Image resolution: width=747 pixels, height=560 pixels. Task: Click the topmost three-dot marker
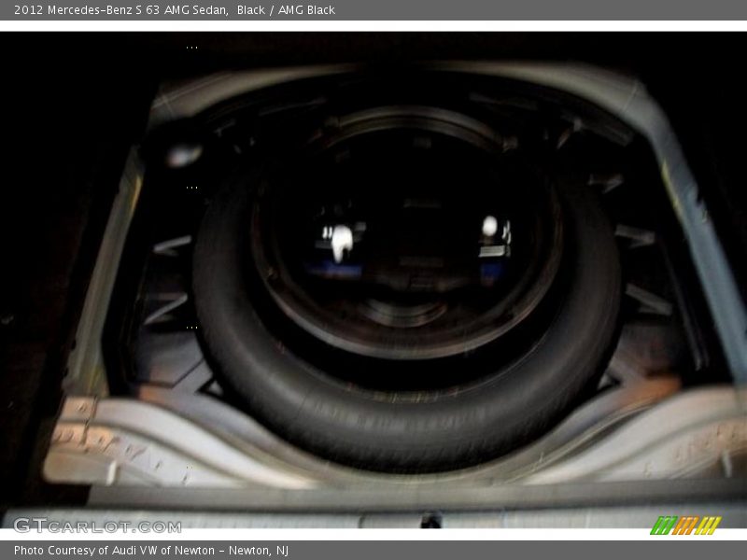191,47
